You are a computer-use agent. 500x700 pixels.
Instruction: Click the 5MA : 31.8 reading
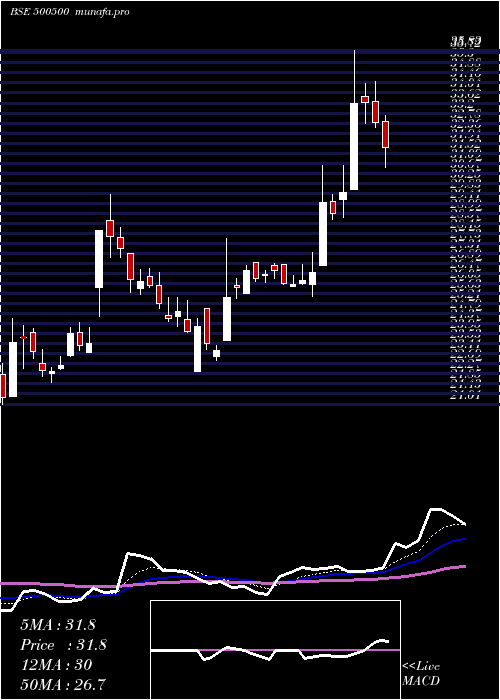pyautogui.click(x=58, y=625)
